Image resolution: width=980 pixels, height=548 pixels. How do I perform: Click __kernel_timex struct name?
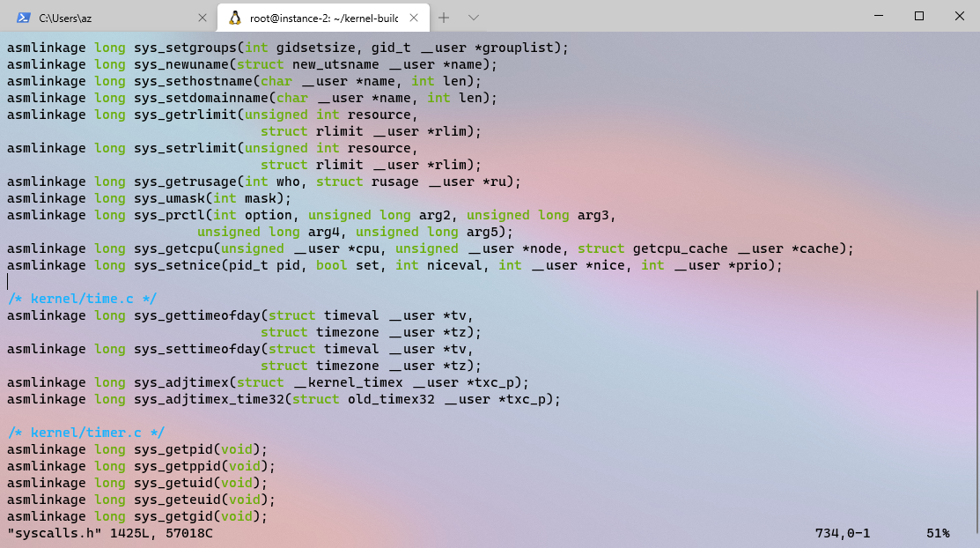(348, 383)
